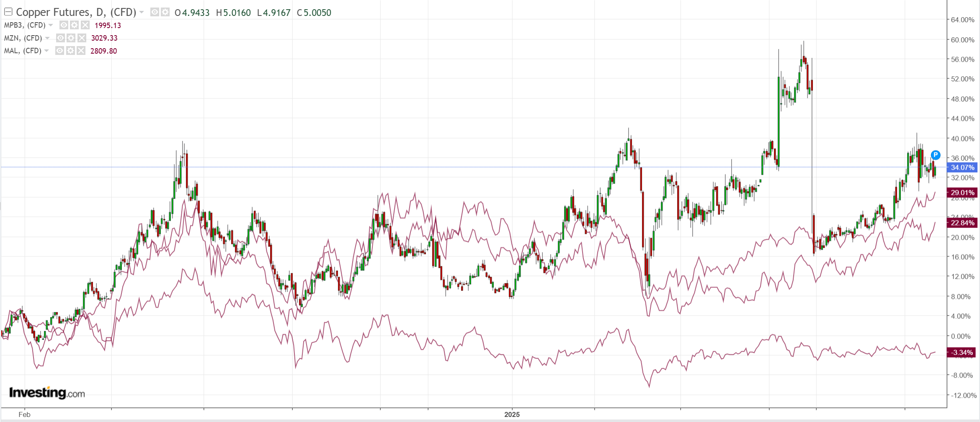Open the Copper Futures series dropdown arrow

[142, 13]
